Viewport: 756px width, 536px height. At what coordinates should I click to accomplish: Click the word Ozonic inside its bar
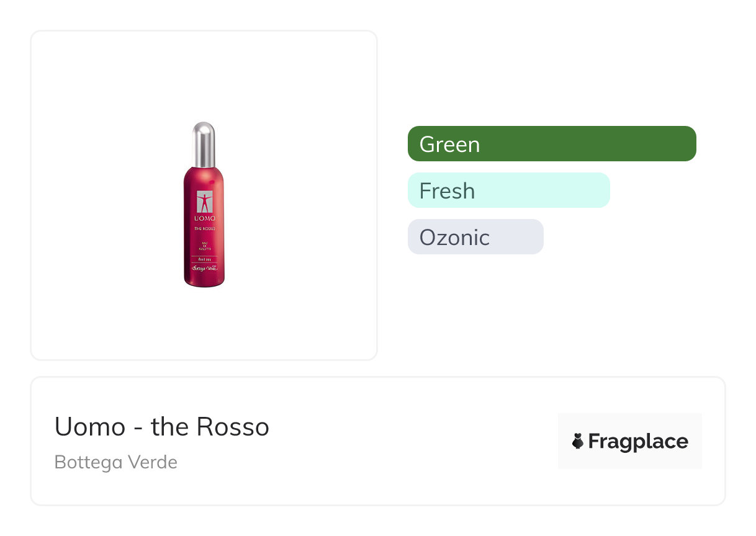pyautogui.click(x=454, y=238)
